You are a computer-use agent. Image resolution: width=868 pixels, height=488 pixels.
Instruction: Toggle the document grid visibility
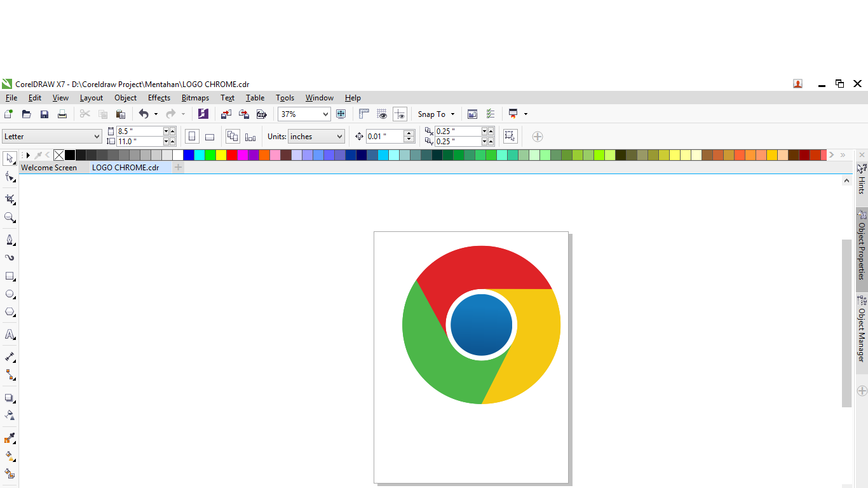click(x=382, y=114)
